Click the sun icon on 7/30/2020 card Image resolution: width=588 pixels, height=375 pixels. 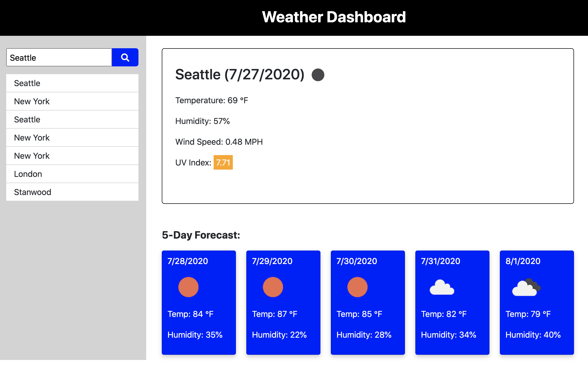(357, 287)
